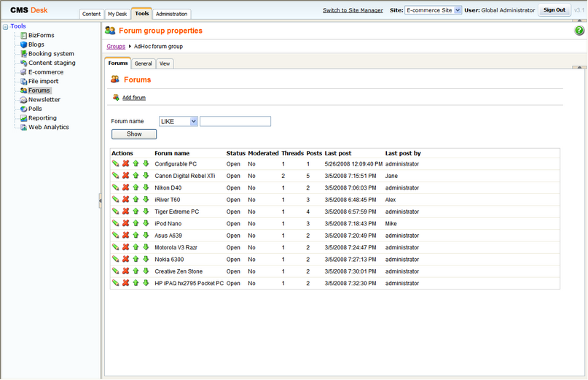Follow the Switch to Site Manager link
Viewport: 588px width, 380px height.
point(353,10)
